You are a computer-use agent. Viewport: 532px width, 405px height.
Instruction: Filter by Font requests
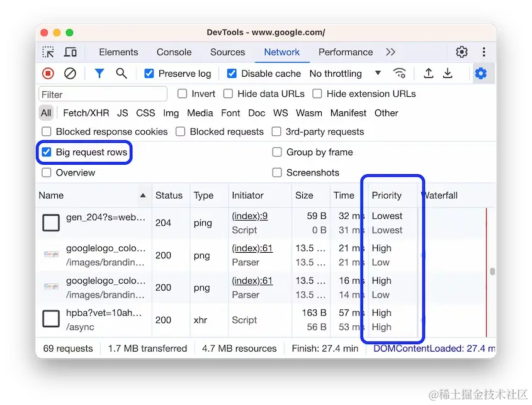[230, 113]
